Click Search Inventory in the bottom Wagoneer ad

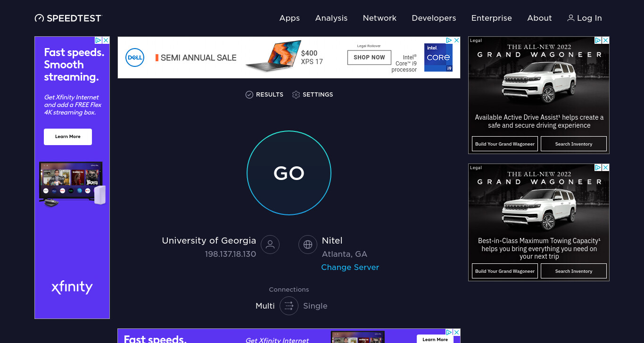point(574,271)
